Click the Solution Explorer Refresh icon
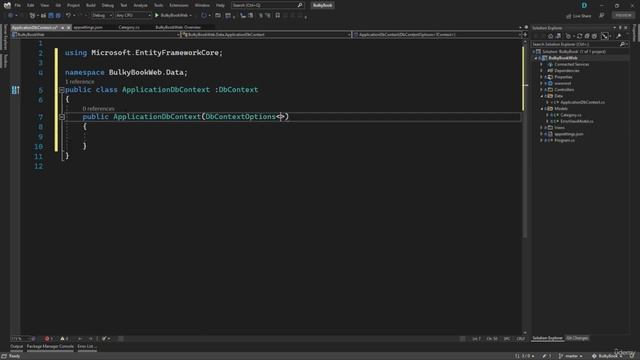 coord(580,36)
